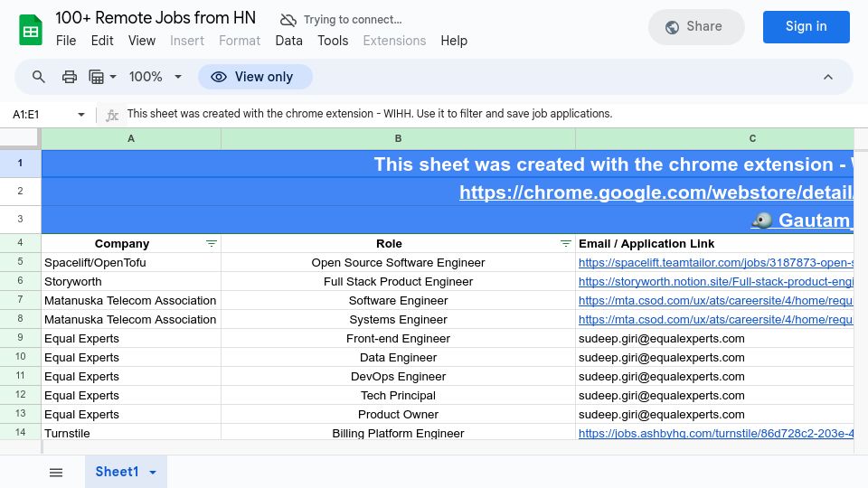Viewport: 868px width, 488px height.
Task: Open the Gautam link in row 3
Action: click(x=802, y=221)
